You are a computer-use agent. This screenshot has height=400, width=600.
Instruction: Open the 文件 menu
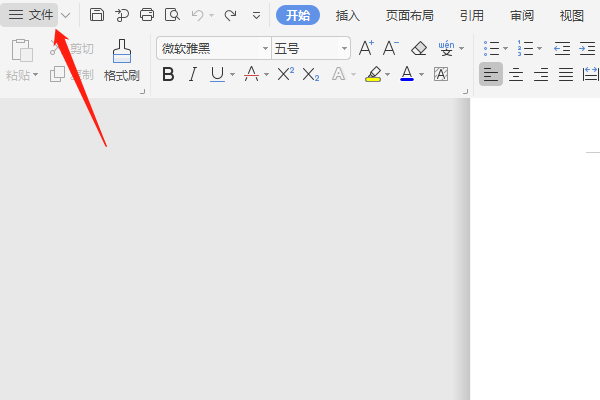click(29, 15)
